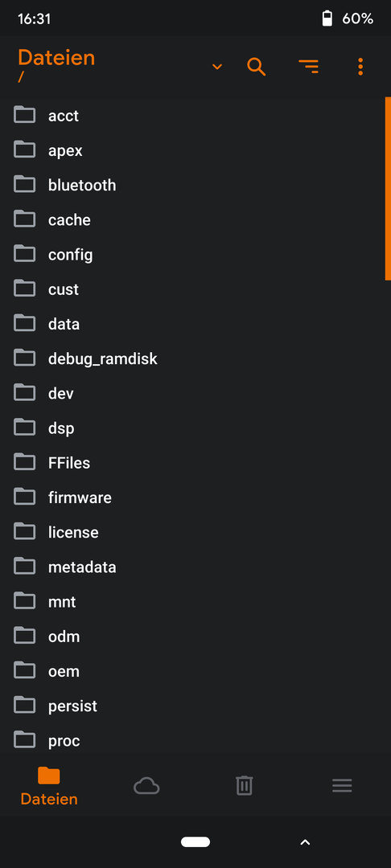
Task: Open the debug_ramdisk folder
Action: point(195,358)
